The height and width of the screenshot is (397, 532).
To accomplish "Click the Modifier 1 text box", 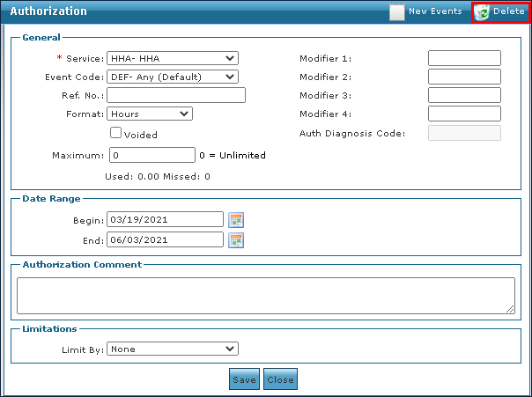I will pyautogui.click(x=464, y=58).
